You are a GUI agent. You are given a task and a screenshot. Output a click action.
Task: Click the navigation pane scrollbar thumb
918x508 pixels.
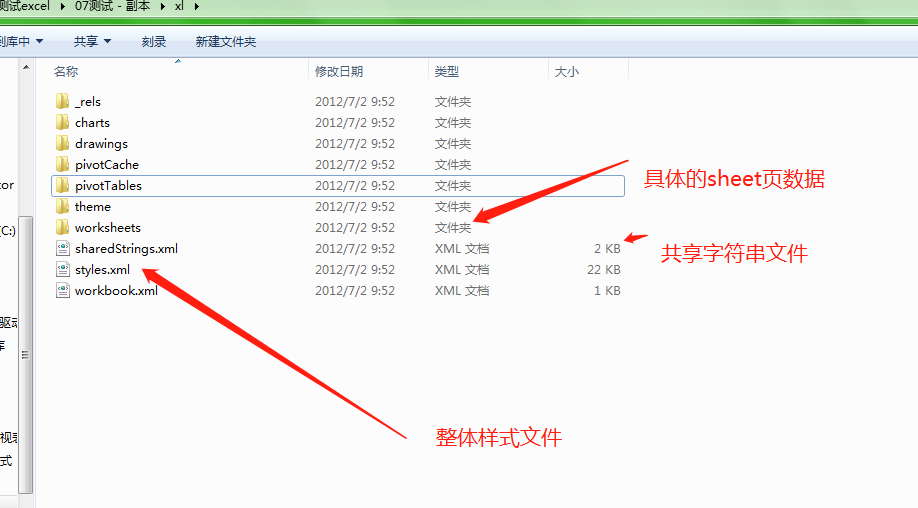[26, 355]
